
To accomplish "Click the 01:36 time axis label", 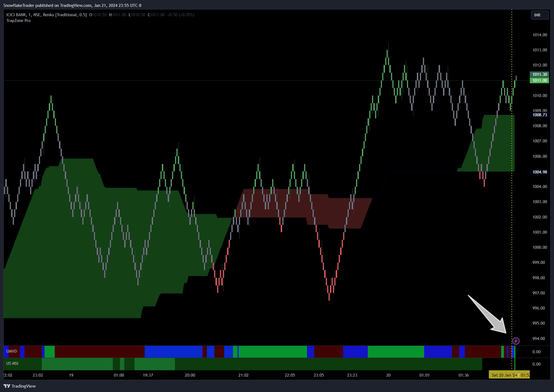I will [x=464, y=375].
